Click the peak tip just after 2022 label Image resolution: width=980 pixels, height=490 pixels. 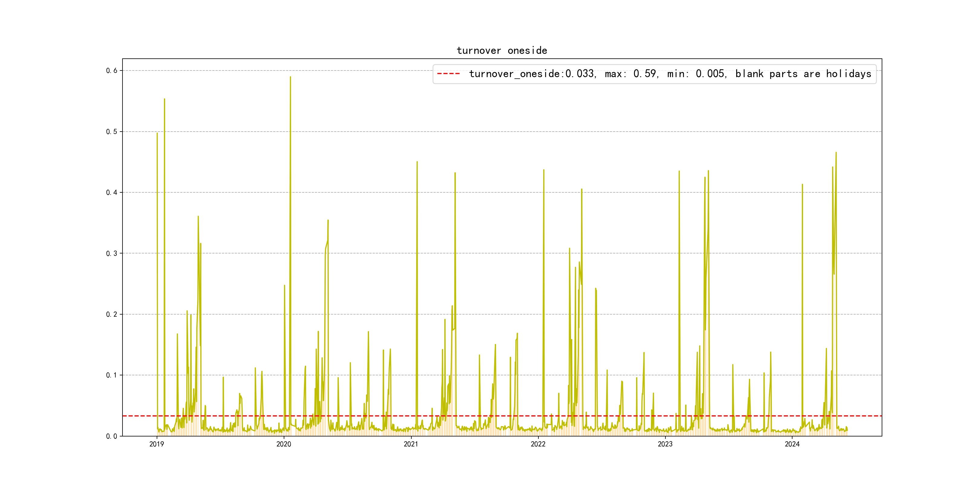click(x=544, y=170)
